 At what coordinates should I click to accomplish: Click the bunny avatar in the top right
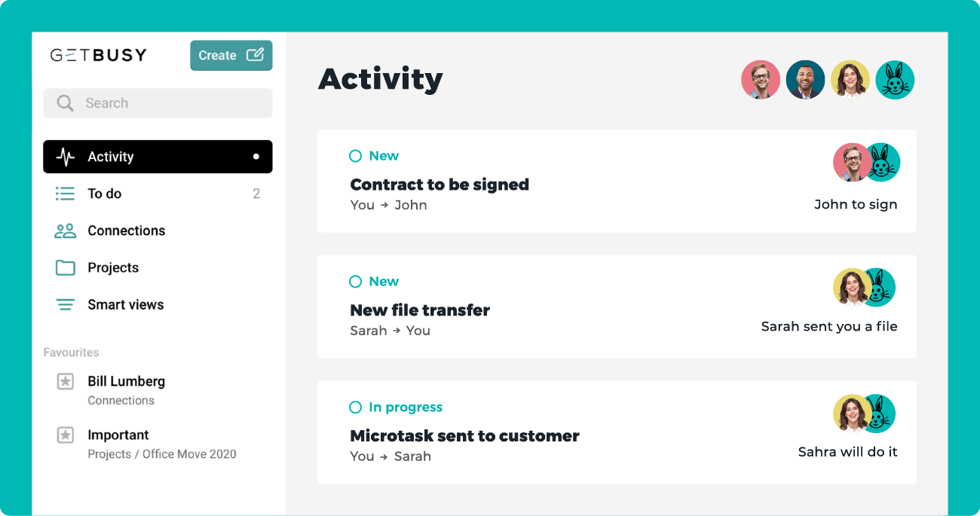click(895, 78)
